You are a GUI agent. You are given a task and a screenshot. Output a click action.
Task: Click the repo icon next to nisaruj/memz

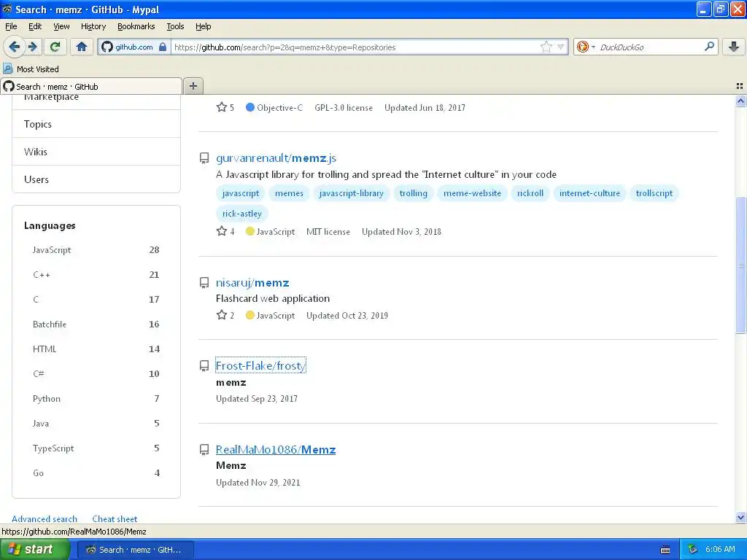pyautogui.click(x=204, y=283)
